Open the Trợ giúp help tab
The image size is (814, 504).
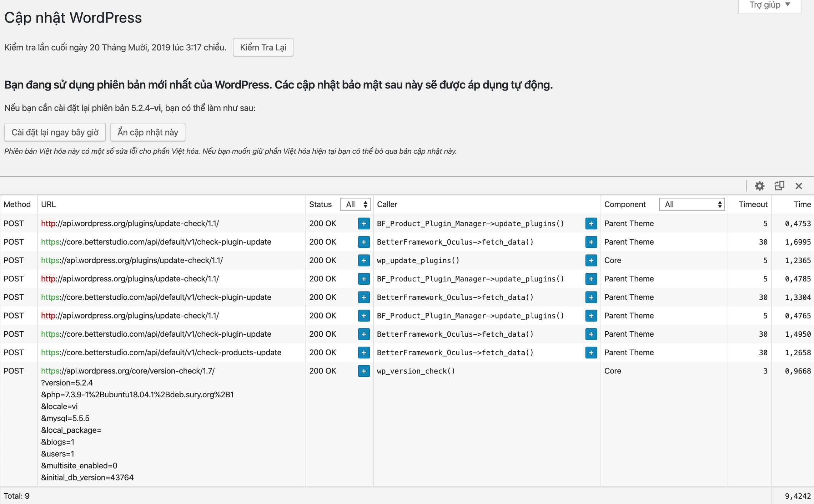pyautogui.click(x=769, y=5)
